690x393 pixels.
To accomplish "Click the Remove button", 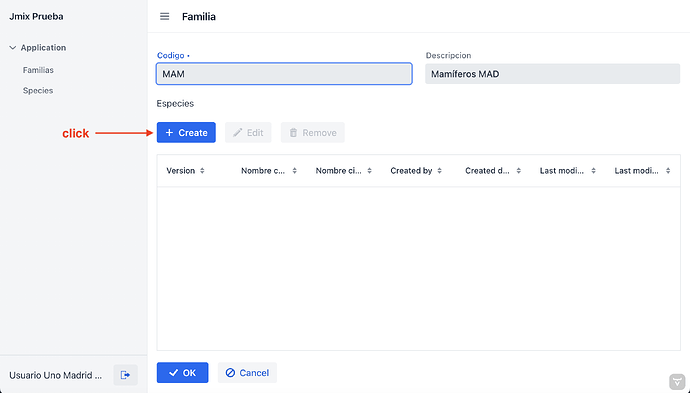I will 313,132.
